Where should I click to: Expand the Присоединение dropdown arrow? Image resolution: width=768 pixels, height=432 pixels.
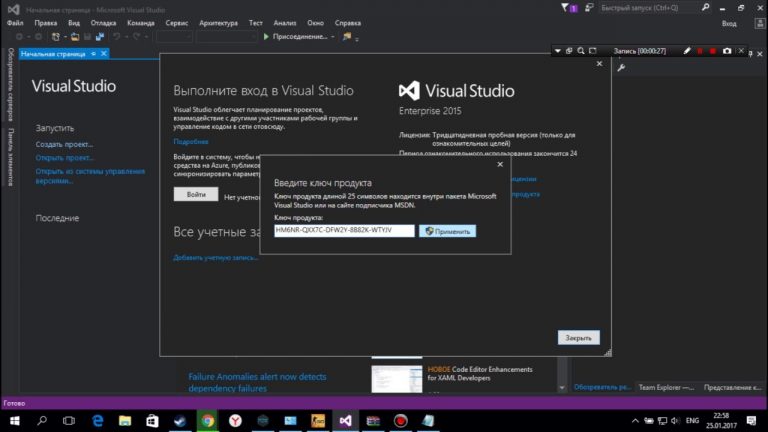point(333,37)
